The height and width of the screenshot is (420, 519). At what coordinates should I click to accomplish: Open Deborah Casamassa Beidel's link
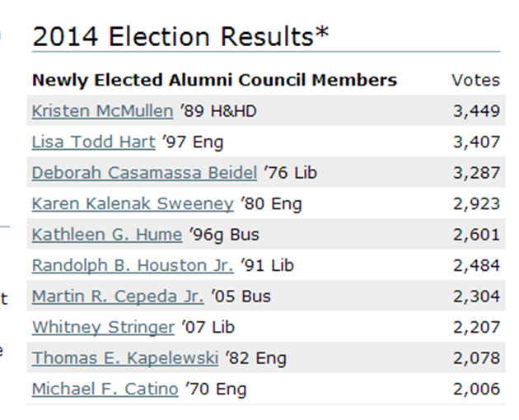144,173
